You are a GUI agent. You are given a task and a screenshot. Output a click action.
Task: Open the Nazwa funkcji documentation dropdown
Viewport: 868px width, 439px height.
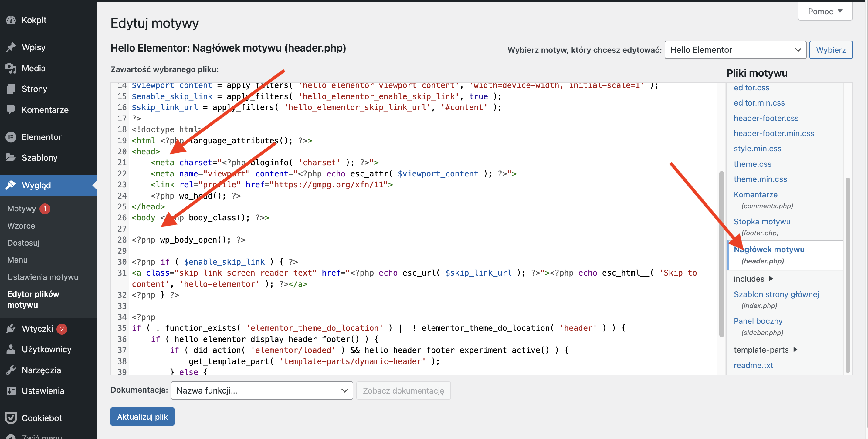(x=262, y=390)
